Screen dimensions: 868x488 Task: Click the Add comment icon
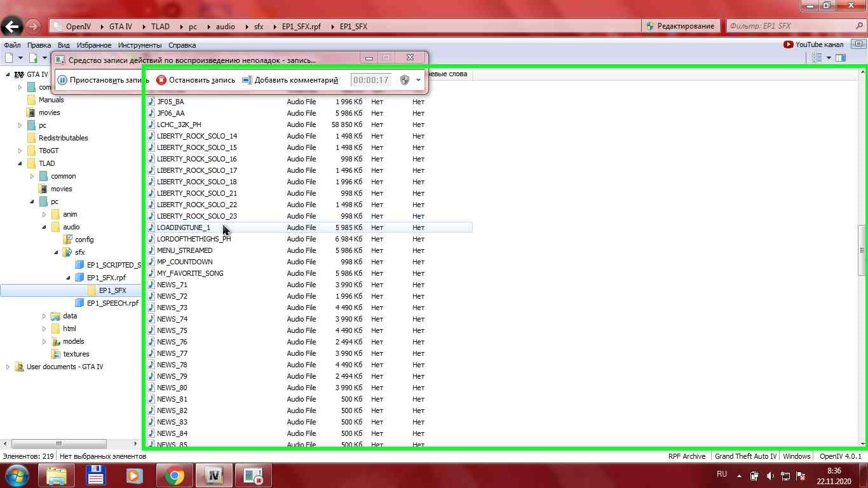click(247, 80)
